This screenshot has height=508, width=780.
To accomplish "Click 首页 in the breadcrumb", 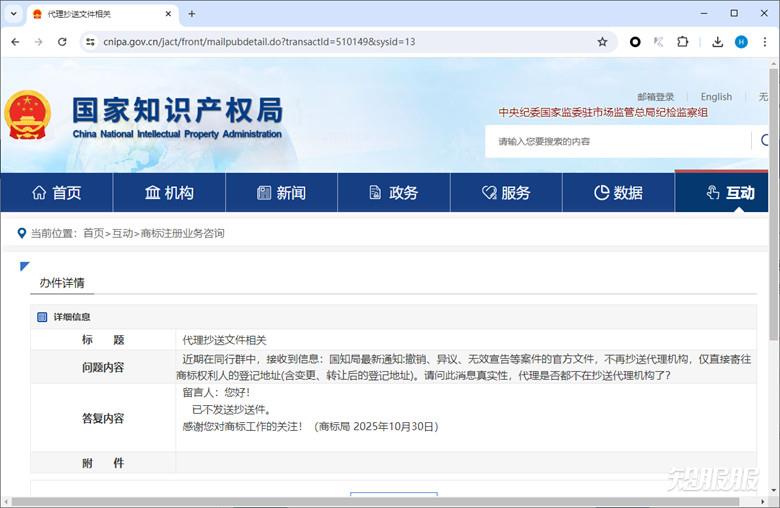I will (94, 233).
